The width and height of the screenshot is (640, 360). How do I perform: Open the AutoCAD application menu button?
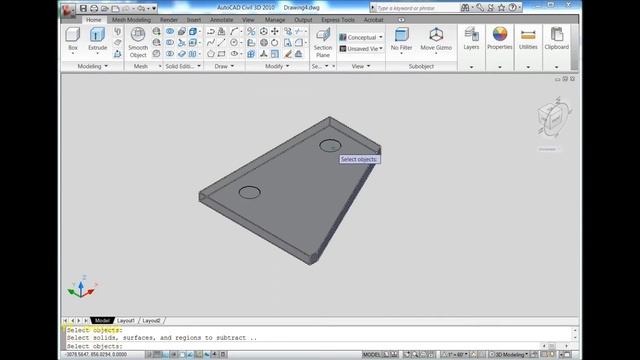(68, 10)
